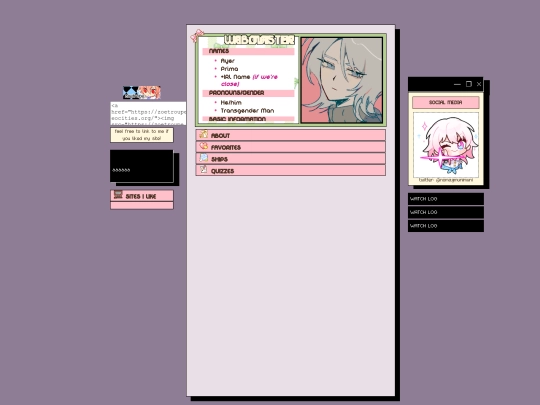Click the pink-haired chibi character image
Screen dimensions: 540x405
point(446,145)
